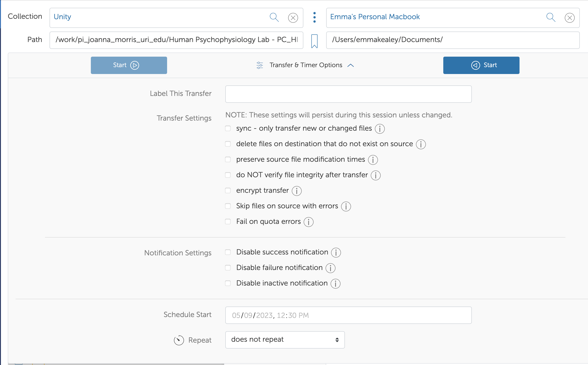This screenshot has height=365, width=588.
Task: Check Disable failure notification
Action: pos(228,268)
